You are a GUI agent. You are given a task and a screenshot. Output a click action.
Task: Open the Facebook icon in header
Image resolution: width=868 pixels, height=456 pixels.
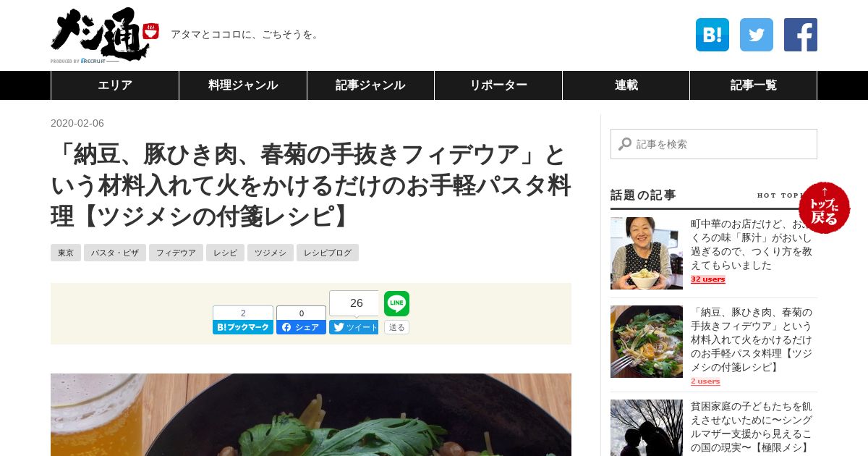point(801,35)
